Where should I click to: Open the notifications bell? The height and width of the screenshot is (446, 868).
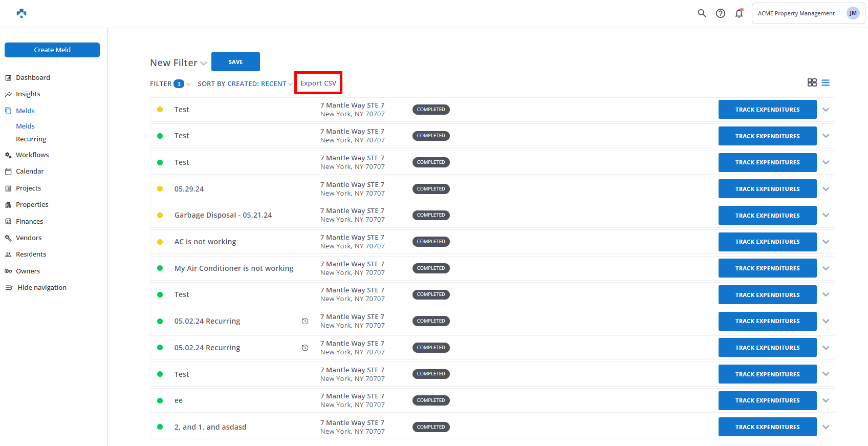pyautogui.click(x=739, y=13)
